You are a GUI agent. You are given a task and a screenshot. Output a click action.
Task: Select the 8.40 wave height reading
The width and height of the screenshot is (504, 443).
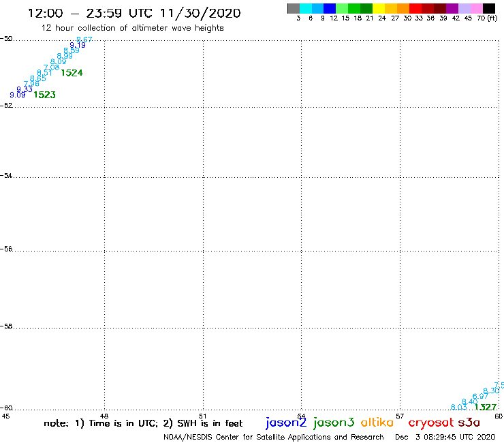(470, 402)
